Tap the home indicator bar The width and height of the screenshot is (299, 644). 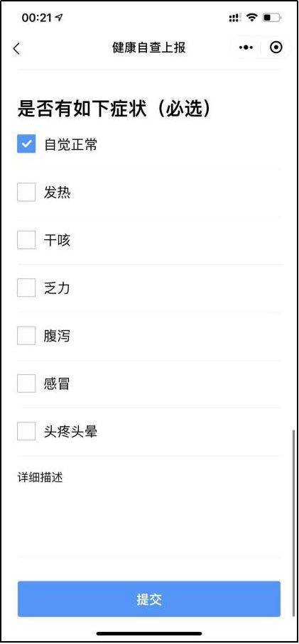[x=149, y=633]
